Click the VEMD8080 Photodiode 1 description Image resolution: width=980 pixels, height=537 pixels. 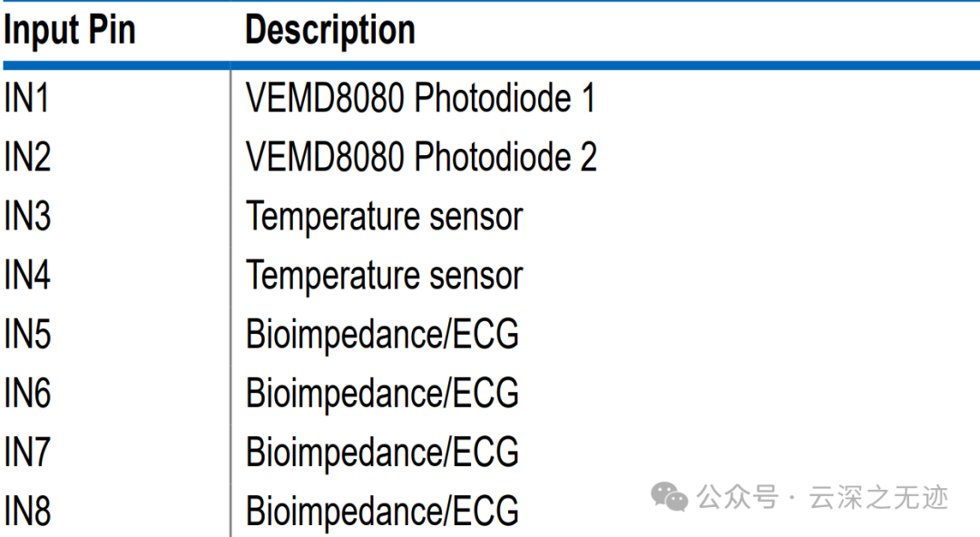click(420, 99)
